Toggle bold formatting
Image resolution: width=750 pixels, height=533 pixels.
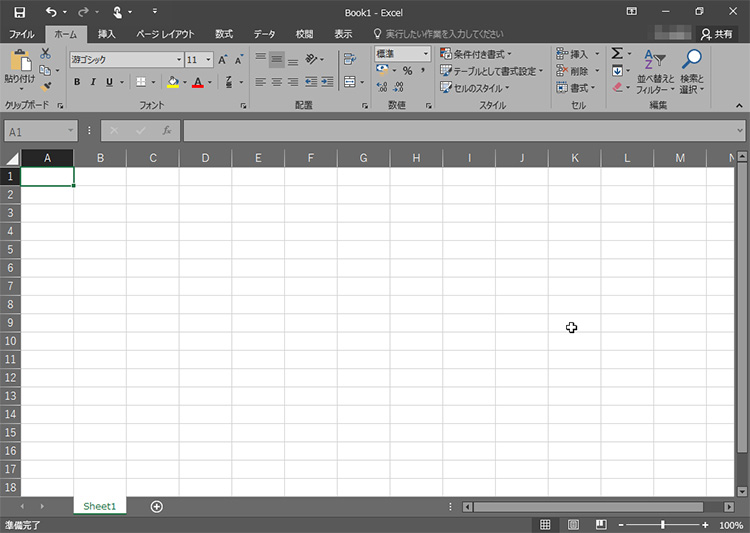(x=77, y=82)
